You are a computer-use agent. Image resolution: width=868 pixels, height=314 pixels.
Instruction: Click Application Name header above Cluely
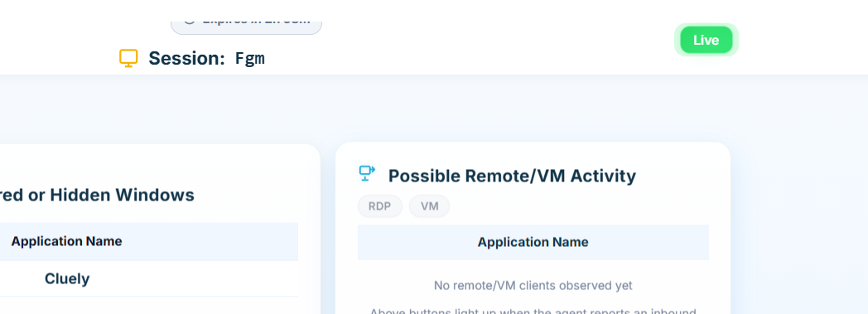66,241
